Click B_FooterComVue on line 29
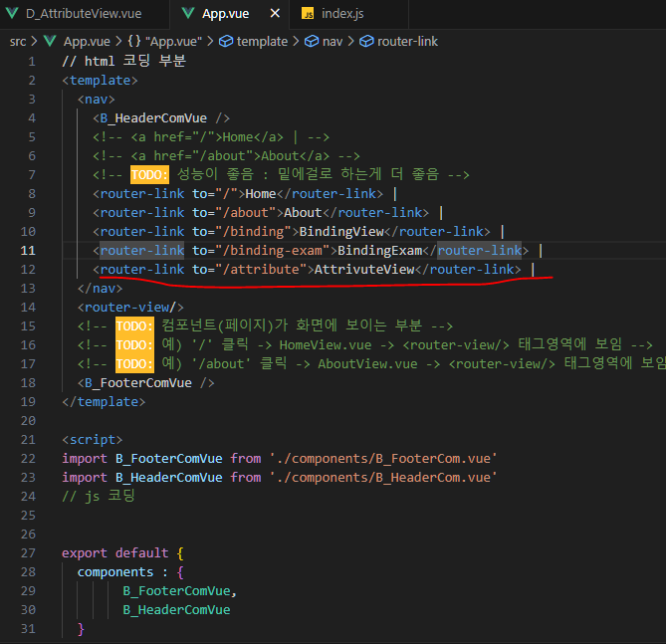This screenshot has height=644, width=666. 176,591
